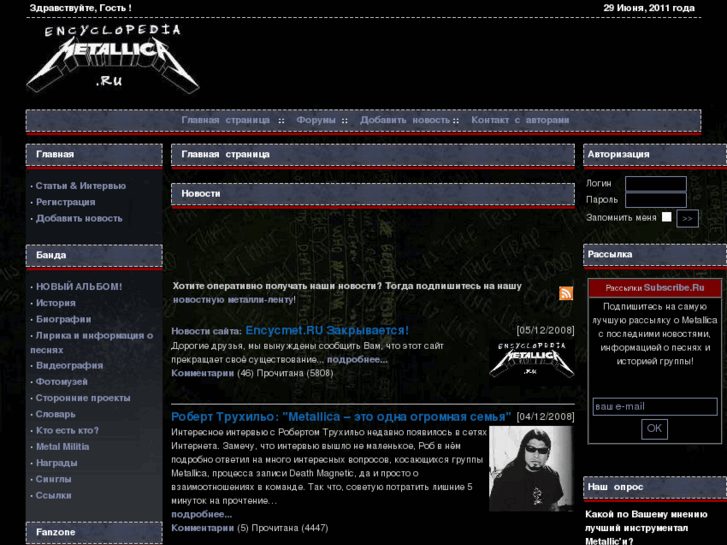Open Форумы in top navigation
Viewport: 727px width, 545px height.
[316, 120]
